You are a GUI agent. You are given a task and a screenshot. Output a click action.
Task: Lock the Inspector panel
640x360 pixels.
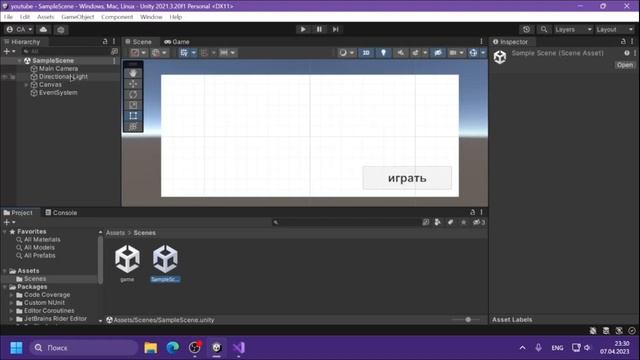[x=623, y=41]
